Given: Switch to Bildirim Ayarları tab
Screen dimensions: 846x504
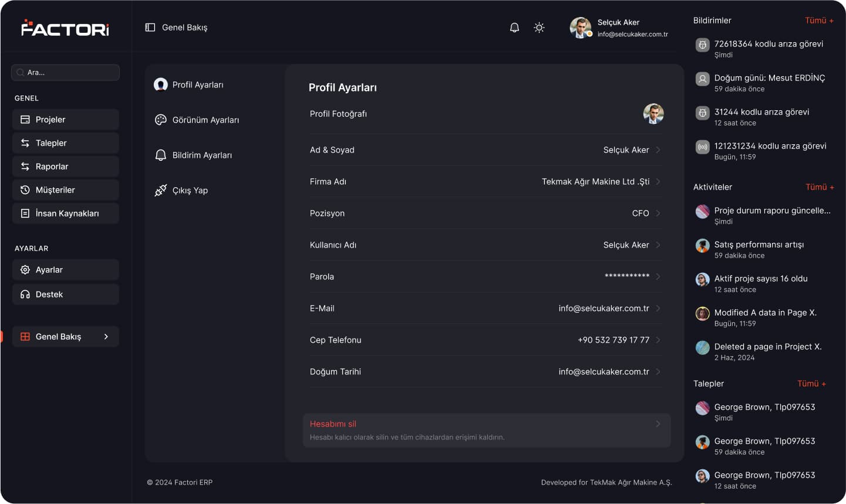Looking at the screenshot, I should click(x=193, y=155).
